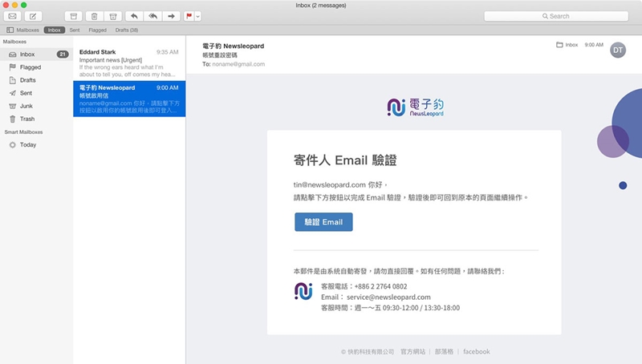Open Drafts (38) in favorites bar
The image size is (642, 364).
tap(127, 30)
